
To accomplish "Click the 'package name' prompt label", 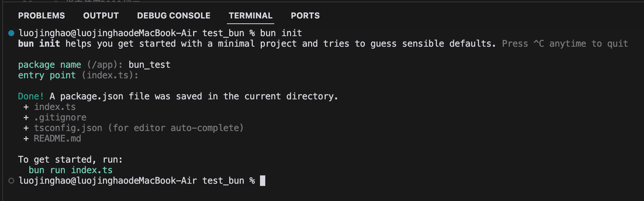I will tap(50, 65).
